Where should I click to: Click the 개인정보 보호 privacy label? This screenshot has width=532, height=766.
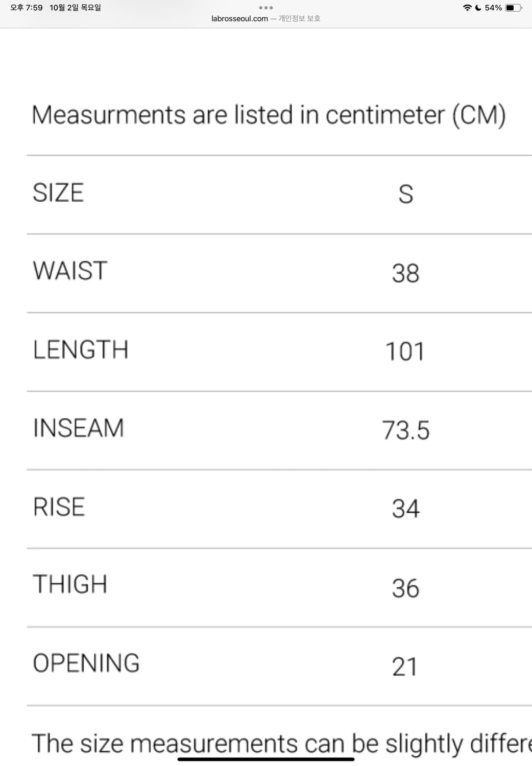pos(299,19)
